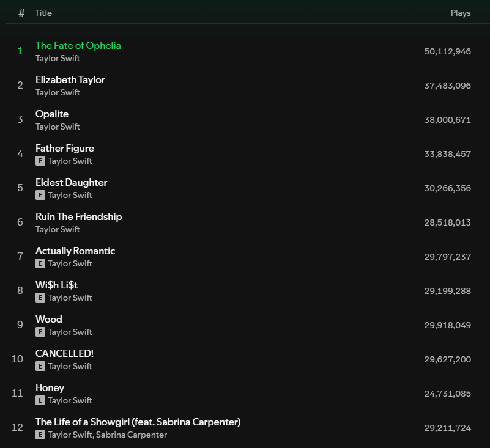Select the play count 37,483,096
The image size is (490, 448).
click(448, 86)
